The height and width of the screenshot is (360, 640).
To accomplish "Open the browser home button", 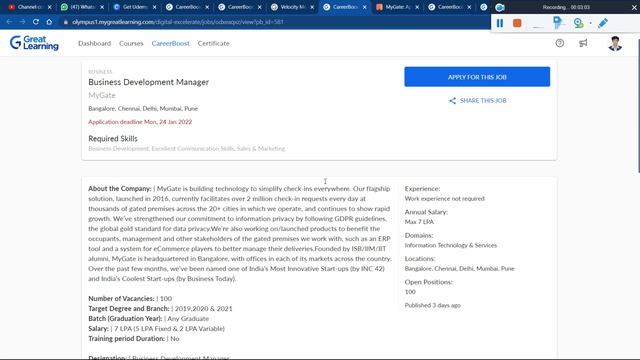I will click(x=49, y=22).
